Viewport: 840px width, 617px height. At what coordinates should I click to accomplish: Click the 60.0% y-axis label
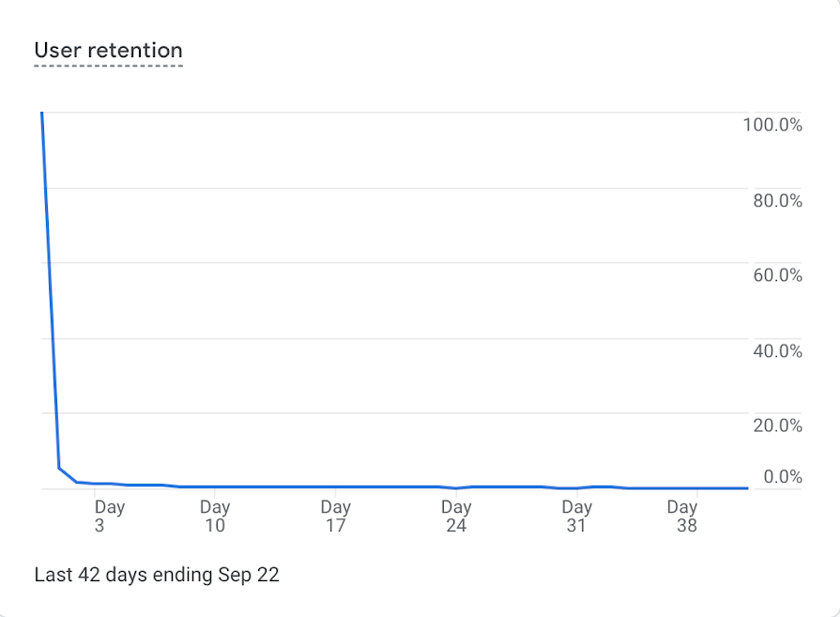coord(777,275)
